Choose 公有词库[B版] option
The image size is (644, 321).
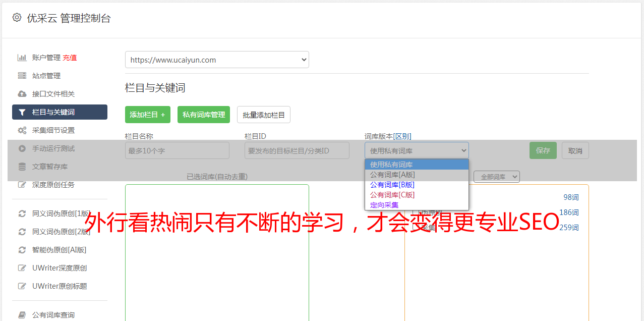417,185
